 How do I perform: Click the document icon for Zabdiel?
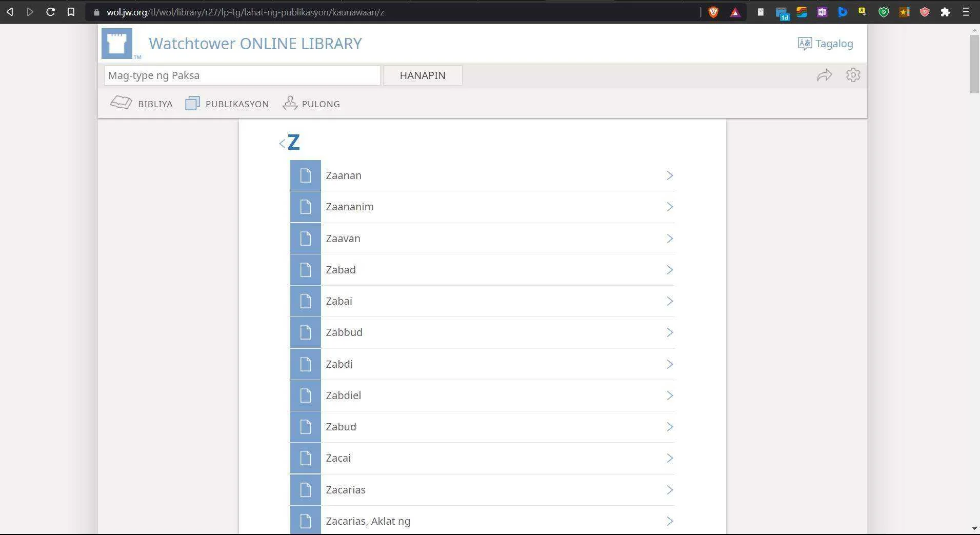(306, 395)
